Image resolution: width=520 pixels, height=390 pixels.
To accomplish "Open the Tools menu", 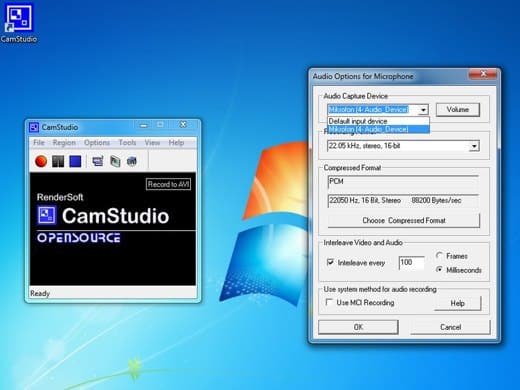I will point(127,143).
